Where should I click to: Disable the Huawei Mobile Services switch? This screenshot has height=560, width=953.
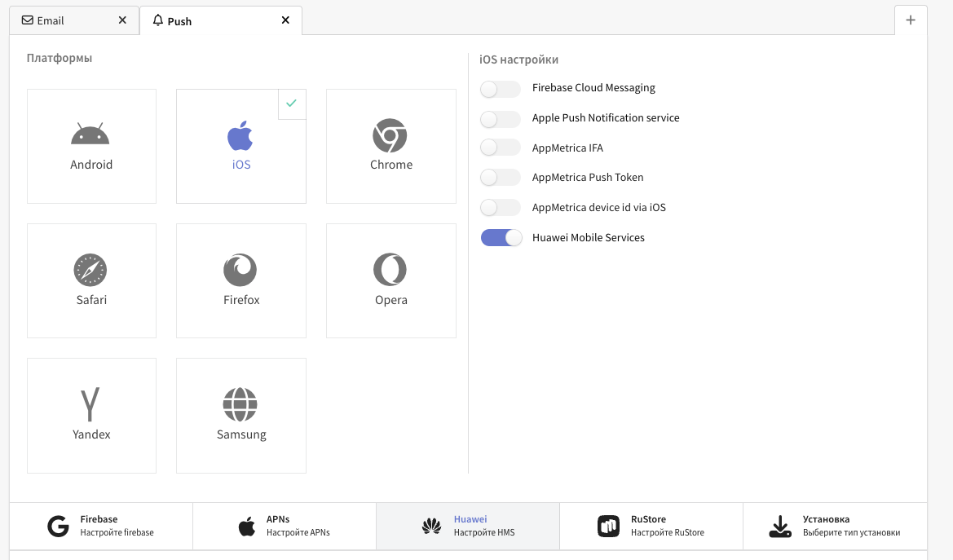pos(501,238)
